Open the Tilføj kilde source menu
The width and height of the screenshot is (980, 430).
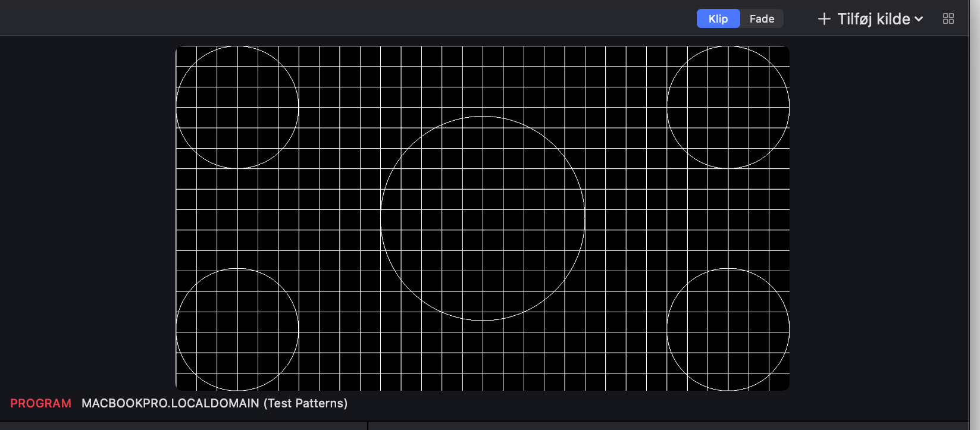[871, 19]
